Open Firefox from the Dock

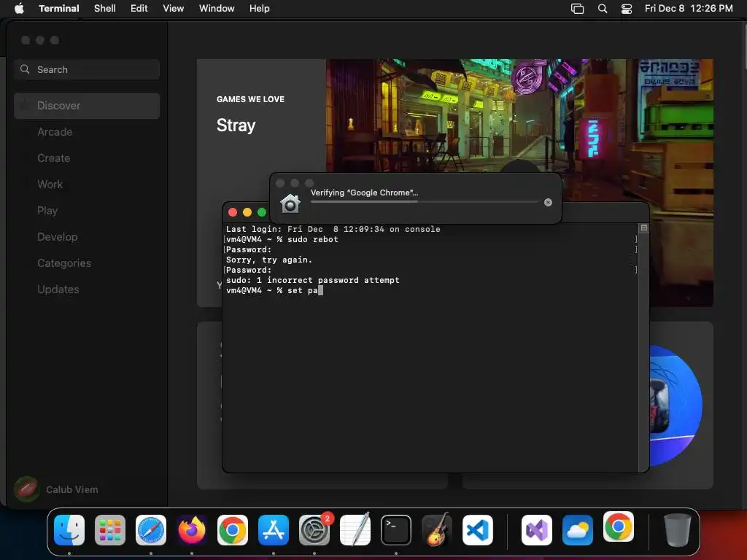(192, 530)
